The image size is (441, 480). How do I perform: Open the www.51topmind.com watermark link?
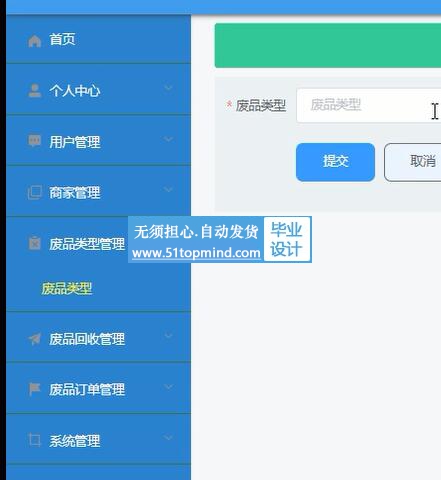[x=196, y=253]
